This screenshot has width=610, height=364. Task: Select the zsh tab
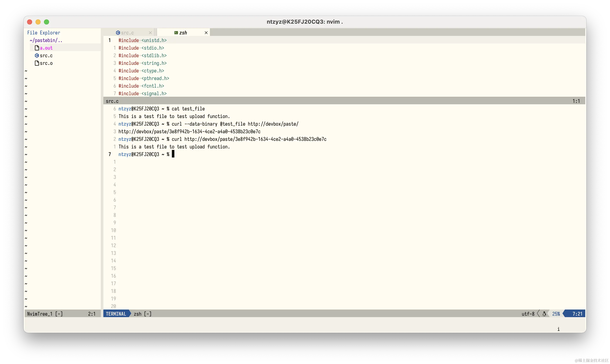click(183, 33)
